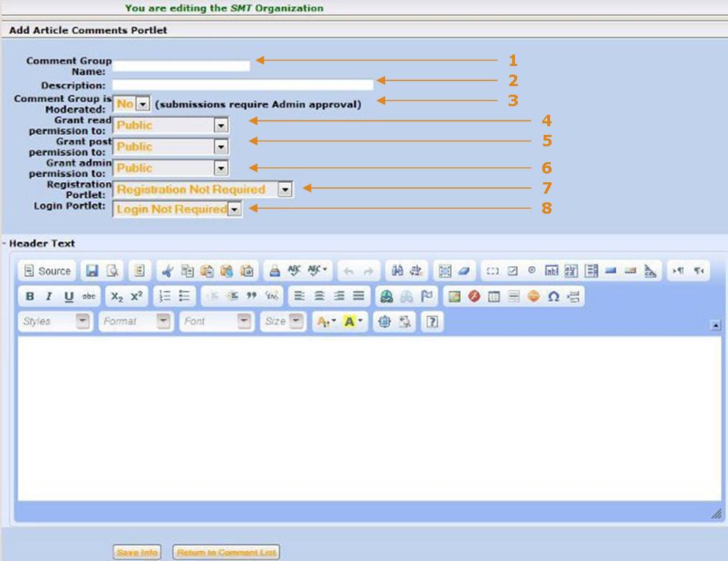Click the Save Info button

point(137,552)
